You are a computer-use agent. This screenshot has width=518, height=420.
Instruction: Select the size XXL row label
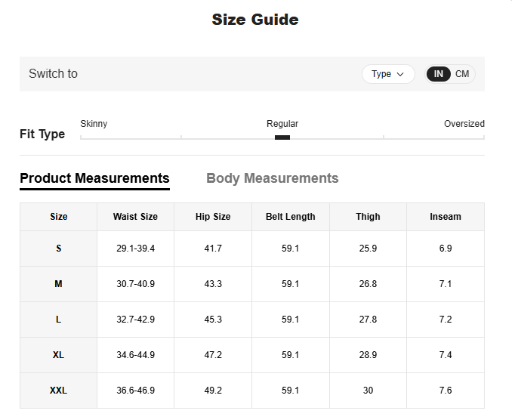click(58, 391)
